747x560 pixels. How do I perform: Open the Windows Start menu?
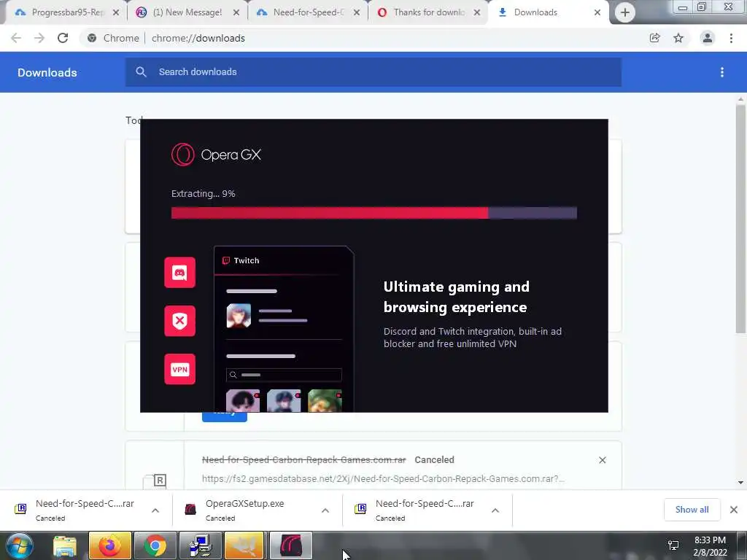click(x=19, y=545)
